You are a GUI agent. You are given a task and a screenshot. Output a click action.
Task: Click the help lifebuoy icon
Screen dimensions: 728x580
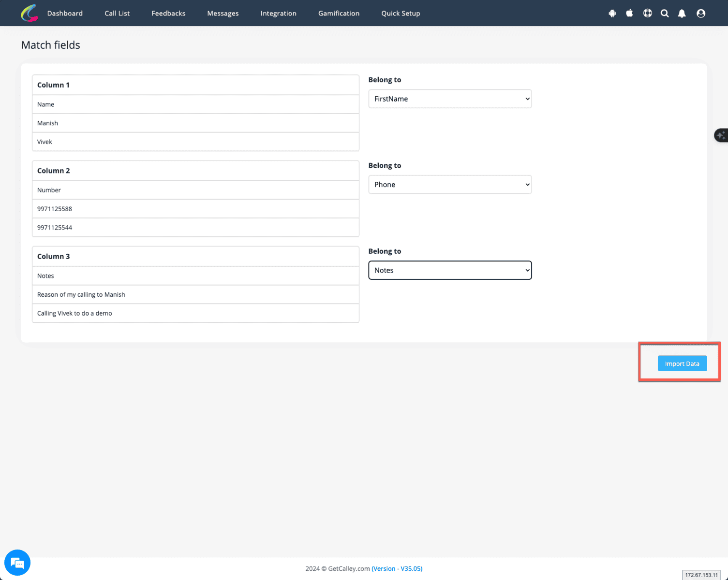point(647,13)
